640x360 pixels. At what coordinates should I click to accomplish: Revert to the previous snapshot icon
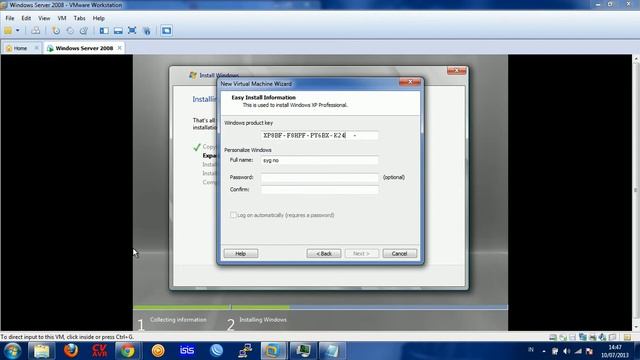tap(70, 31)
